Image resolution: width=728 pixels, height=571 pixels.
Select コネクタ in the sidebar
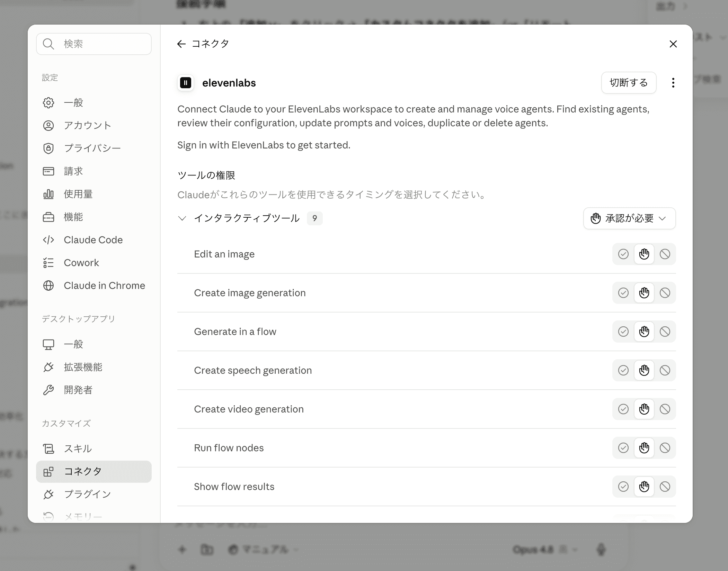pyautogui.click(x=94, y=472)
